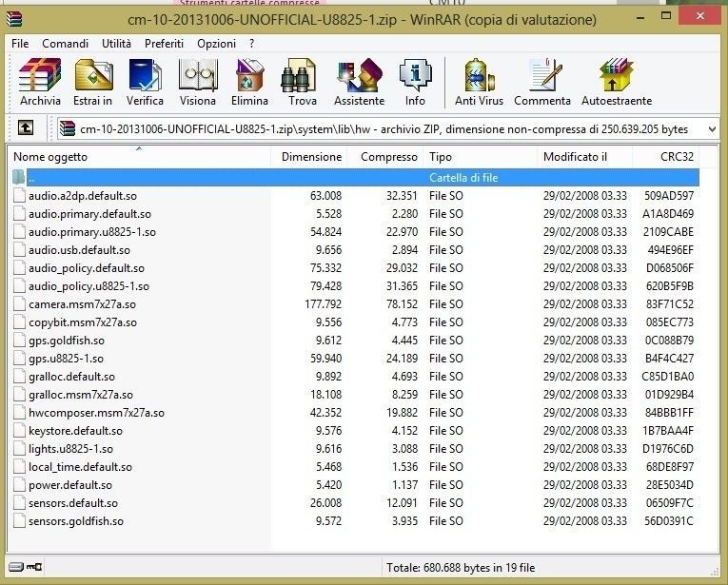Click the file icon of audio.a2dp.default.so
Screen dimensions: 728x585
[19, 195]
